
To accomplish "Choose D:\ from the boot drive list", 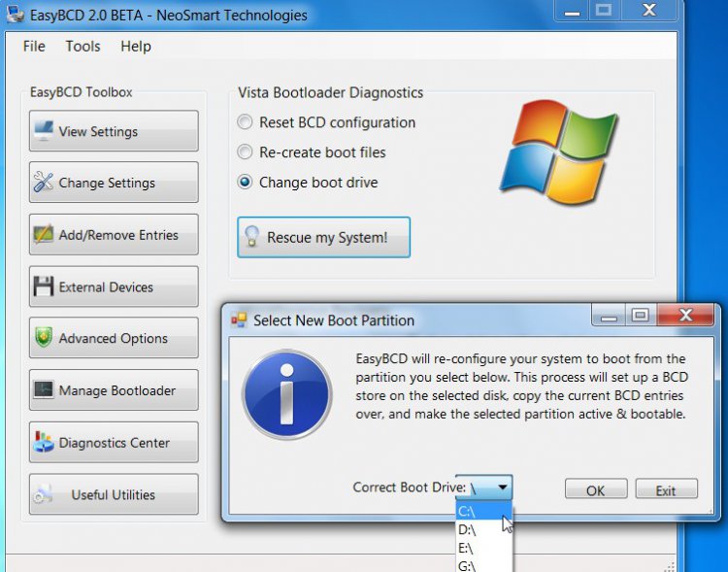I will [484, 529].
